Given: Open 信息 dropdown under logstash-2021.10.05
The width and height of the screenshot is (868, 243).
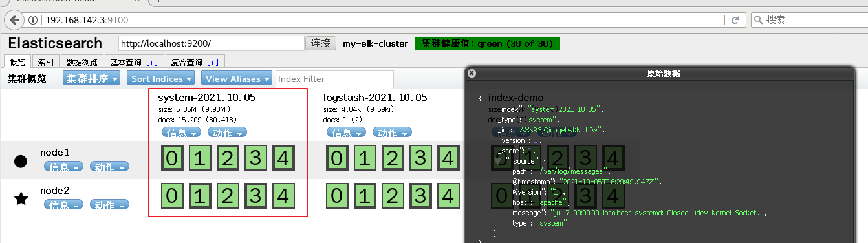Looking at the screenshot, I should [x=347, y=133].
